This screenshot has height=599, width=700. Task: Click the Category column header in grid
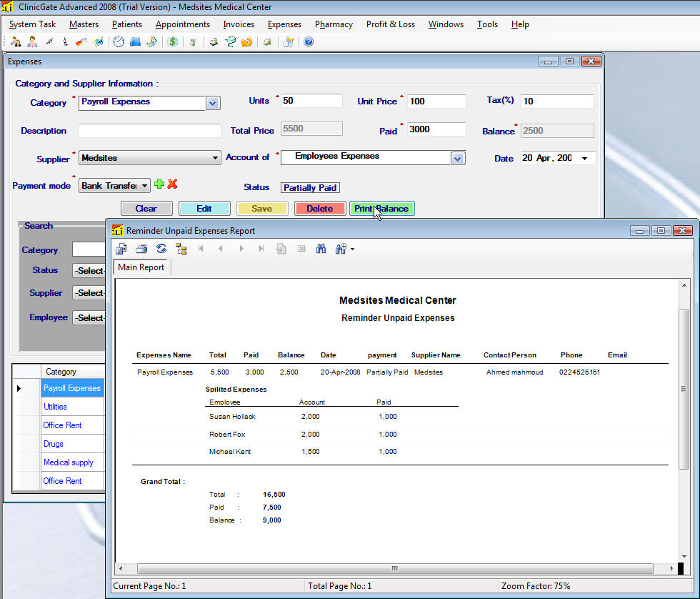72,372
